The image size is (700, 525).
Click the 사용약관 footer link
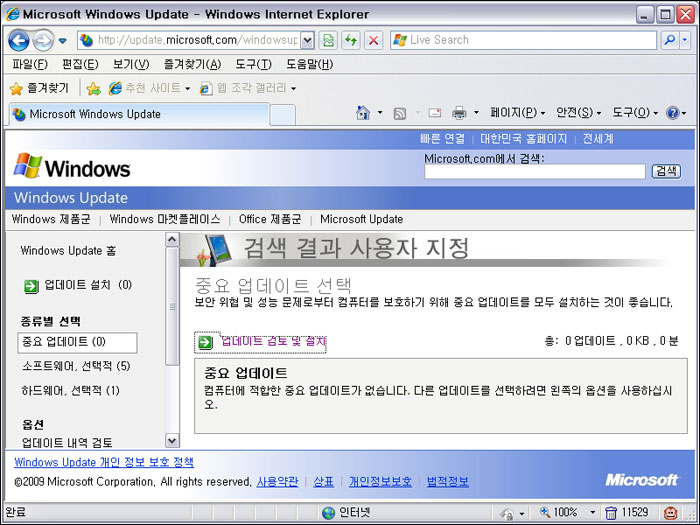coord(277,482)
